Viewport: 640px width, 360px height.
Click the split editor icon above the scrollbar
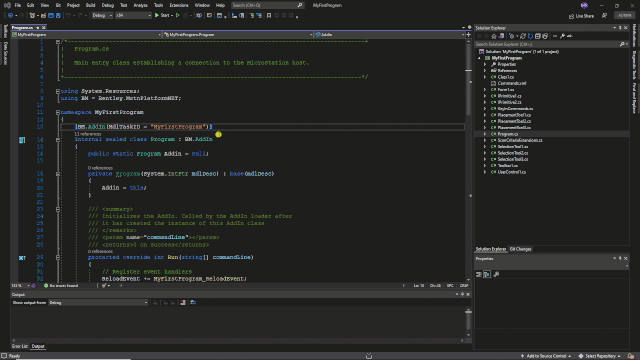468,35
